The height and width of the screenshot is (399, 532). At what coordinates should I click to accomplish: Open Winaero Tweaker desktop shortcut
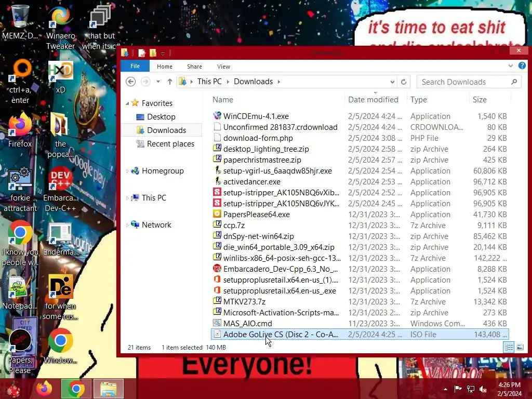point(60,28)
